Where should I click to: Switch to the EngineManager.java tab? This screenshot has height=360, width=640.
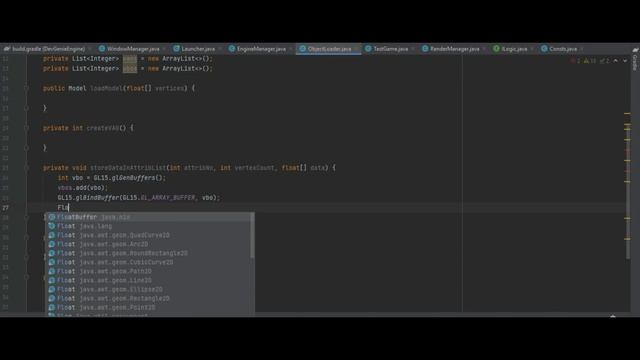(261, 49)
